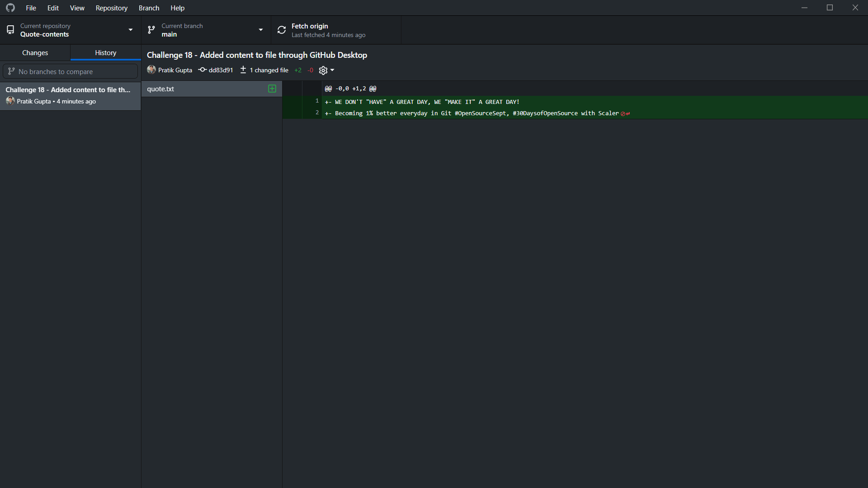The image size is (868, 488).
Task: Toggle the diff options gear control
Action: (x=323, y=70)
